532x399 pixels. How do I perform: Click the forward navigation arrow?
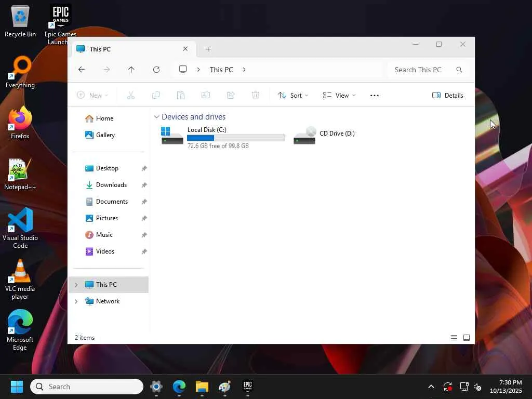pyautogui.click(x=107, y=70)
